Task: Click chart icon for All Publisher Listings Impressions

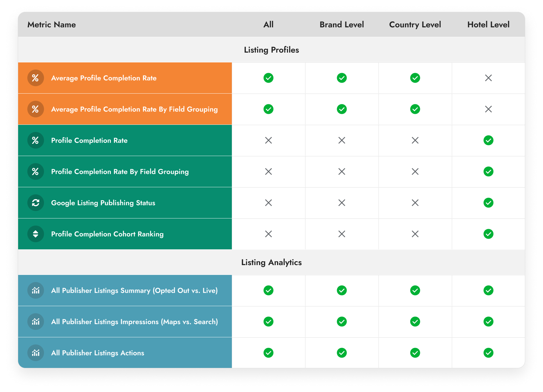Action: click(x=35, y=322)
